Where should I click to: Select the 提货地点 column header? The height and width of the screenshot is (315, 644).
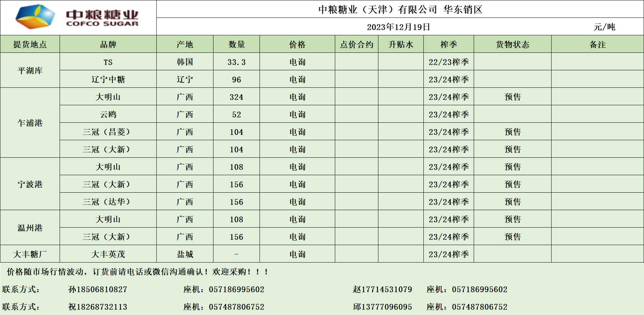[x=30, y=44]
